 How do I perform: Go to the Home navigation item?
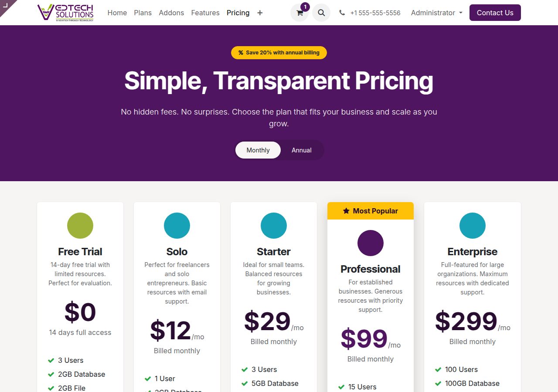(117, 13)
